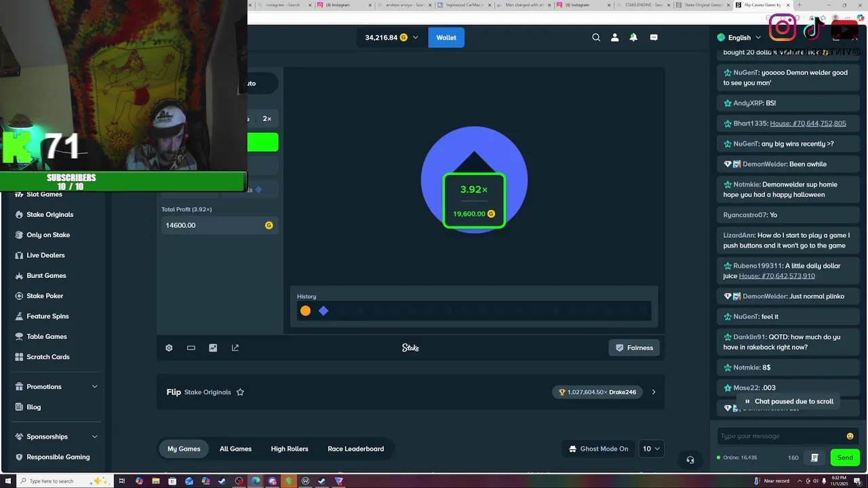Open Blog in sidebar
This screenshot has width=868, height=488.
coord(33,407)
